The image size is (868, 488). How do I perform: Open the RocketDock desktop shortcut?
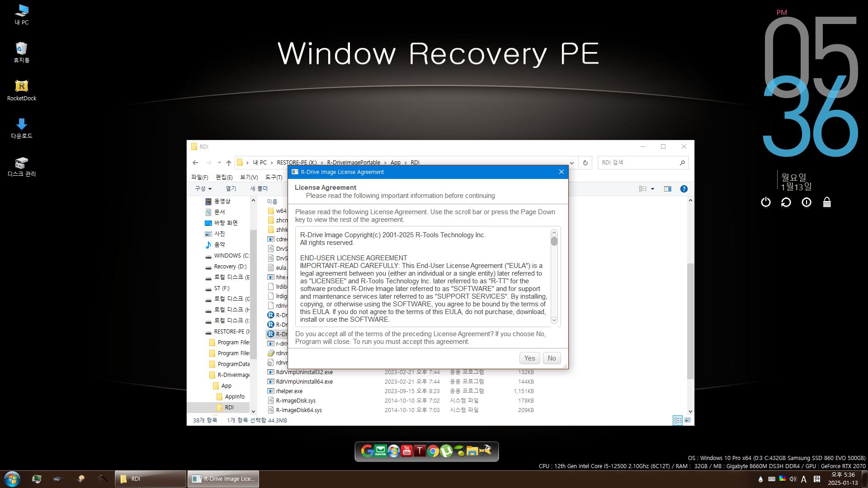21,90
